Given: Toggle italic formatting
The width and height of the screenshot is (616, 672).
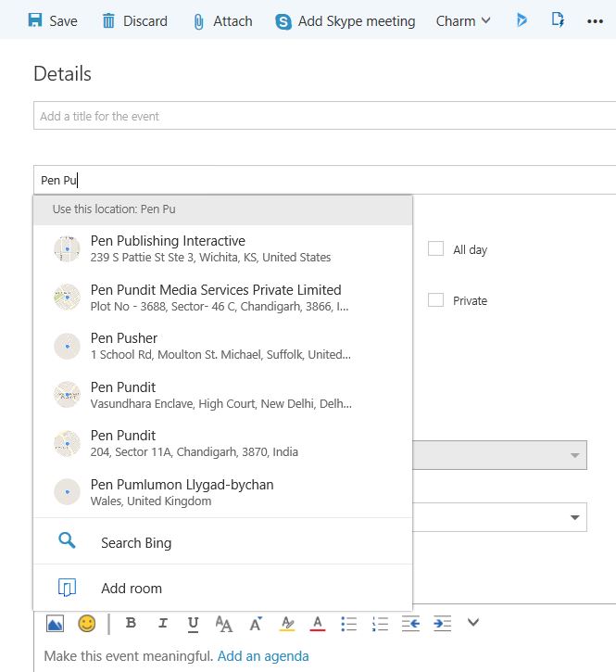Looking at the screenshot, I should coord(163,623).
